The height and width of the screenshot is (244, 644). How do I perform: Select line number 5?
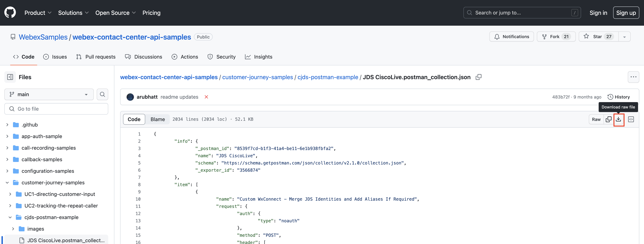click(x=139, y=163)
